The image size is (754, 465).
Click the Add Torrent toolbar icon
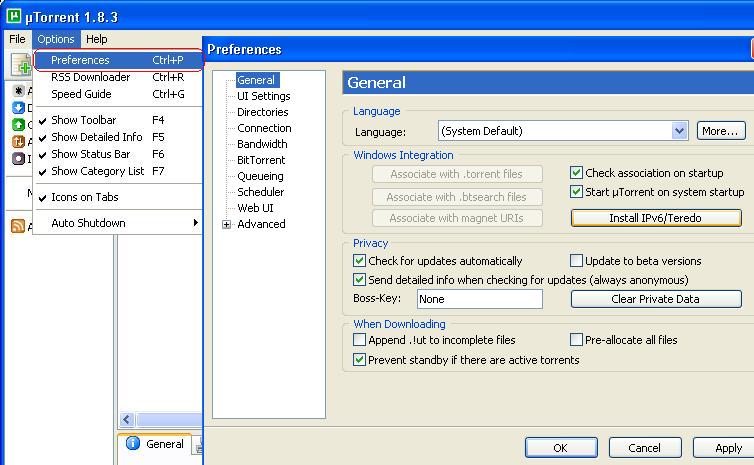pyautogui.click(x=21, y=65)
